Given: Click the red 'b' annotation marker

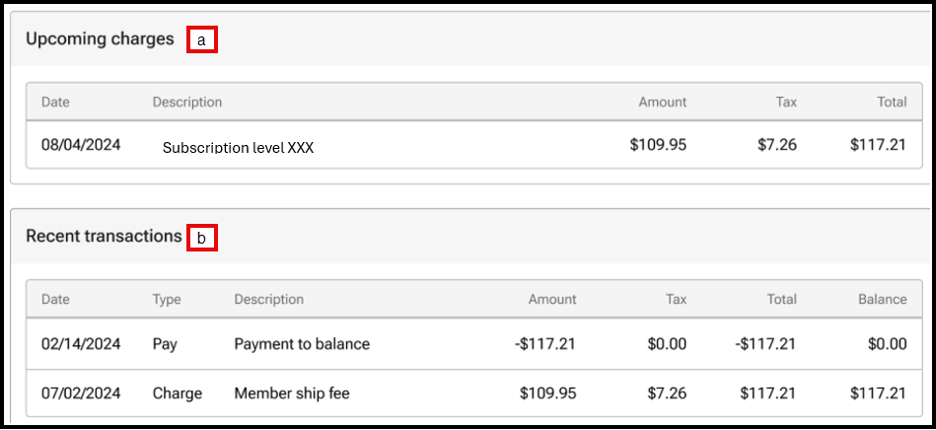Looking at the screenshot, I should click(x=201, y=238).
